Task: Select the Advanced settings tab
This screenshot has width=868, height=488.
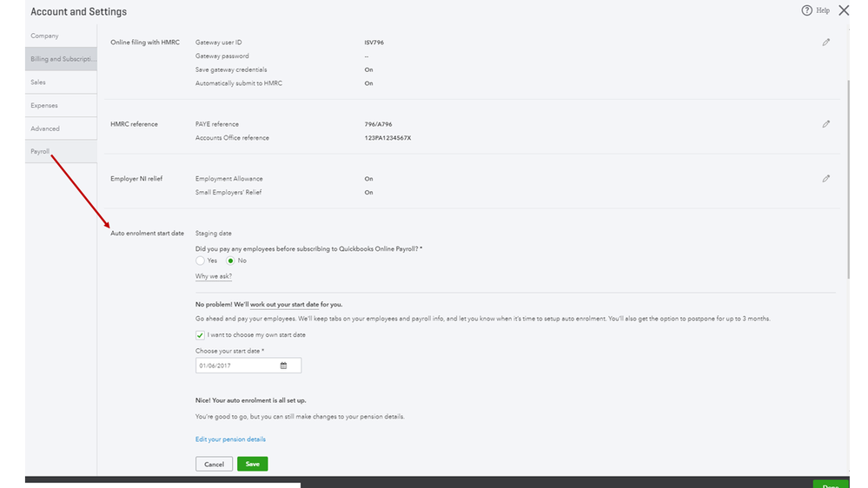Action: click(x=45, y=129)
